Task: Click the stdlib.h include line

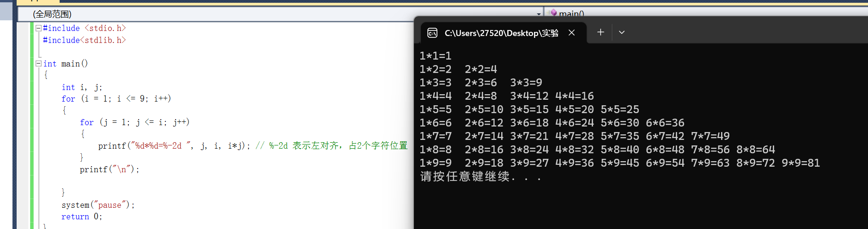Action: 85,40
